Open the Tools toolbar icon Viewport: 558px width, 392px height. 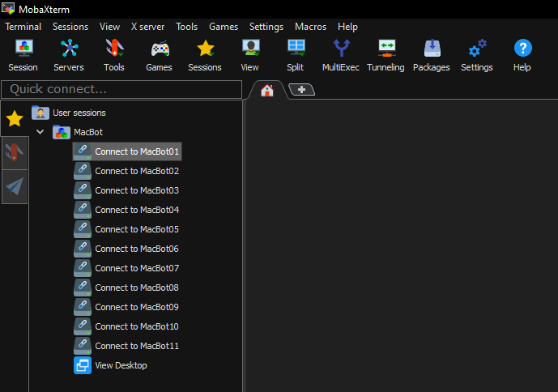(x=114, y=54)
